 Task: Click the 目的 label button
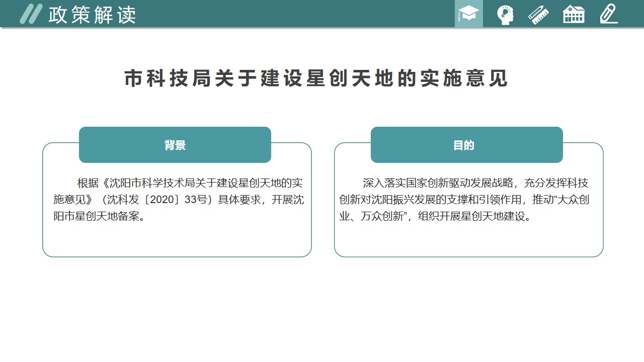click(463, 145)
